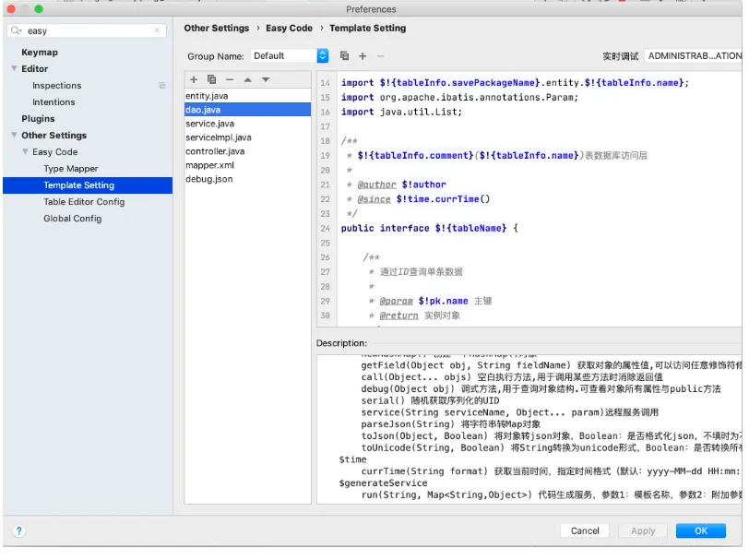749x560 pixels.
Task: Move the selected template down with the arrow
Action: [x=266, y=79]
